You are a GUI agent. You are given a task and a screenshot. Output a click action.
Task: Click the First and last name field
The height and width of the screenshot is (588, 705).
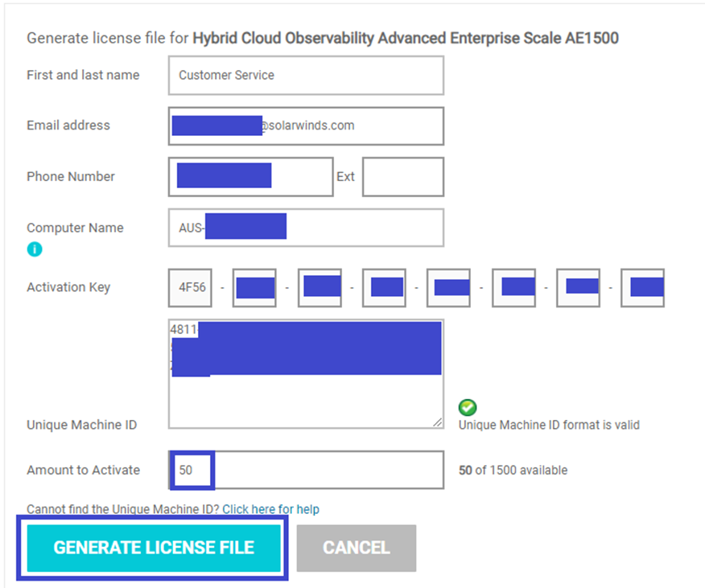(x=306, y=76)
